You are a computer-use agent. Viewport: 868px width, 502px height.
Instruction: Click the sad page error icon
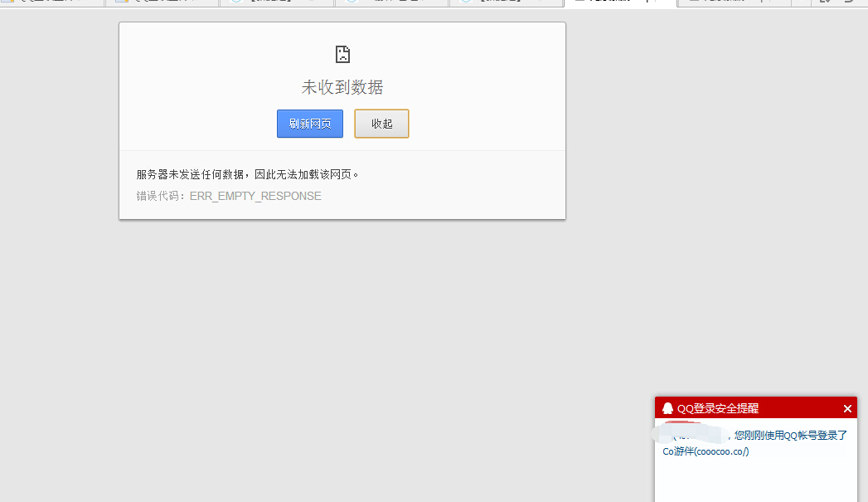[342, 55]
